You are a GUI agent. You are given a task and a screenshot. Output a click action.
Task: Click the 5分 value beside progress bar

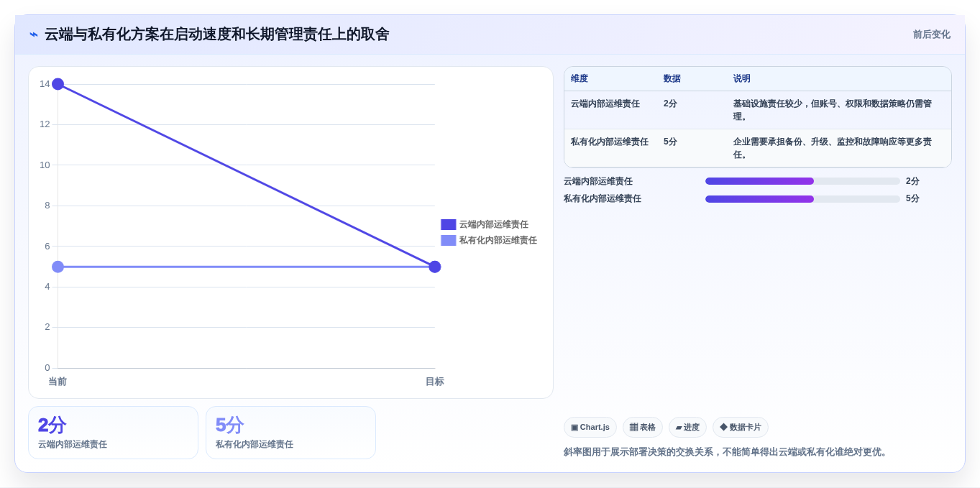(x=912, y=198)
